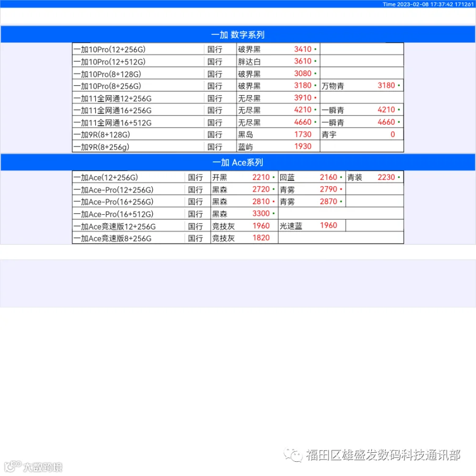Select the 一加 数字系列 section header
The image size is (476, 476).
237,34
